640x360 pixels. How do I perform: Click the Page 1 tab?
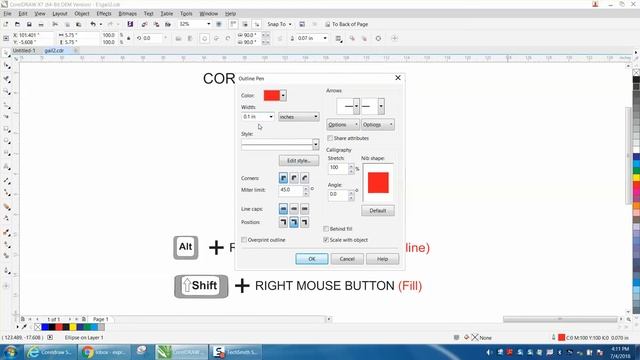pos(100,319)
